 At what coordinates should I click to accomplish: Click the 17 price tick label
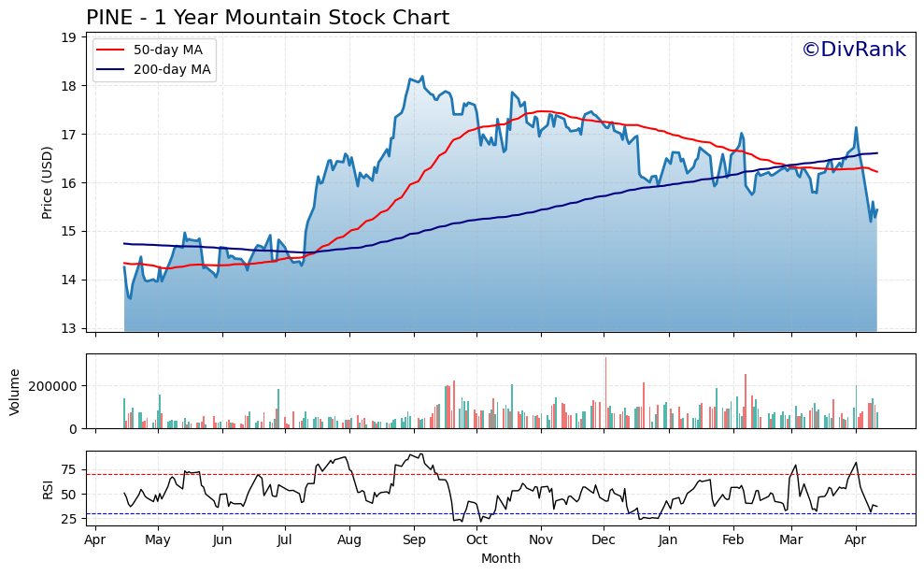[68, 135]
